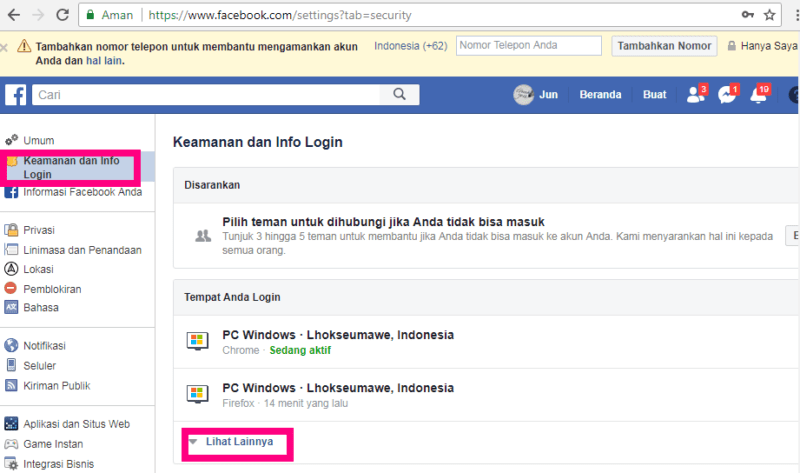Open the friend requests icon
This screenshot has width=800, height=473.
(696, 94)
